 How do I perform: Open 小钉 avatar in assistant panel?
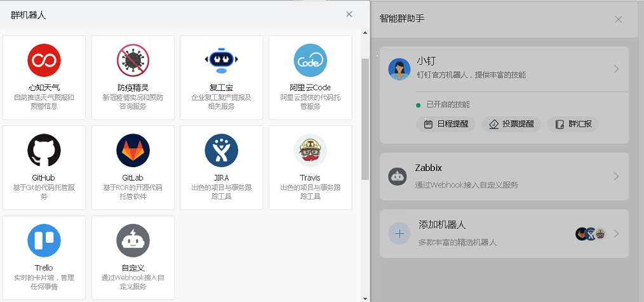click(399, 69)
